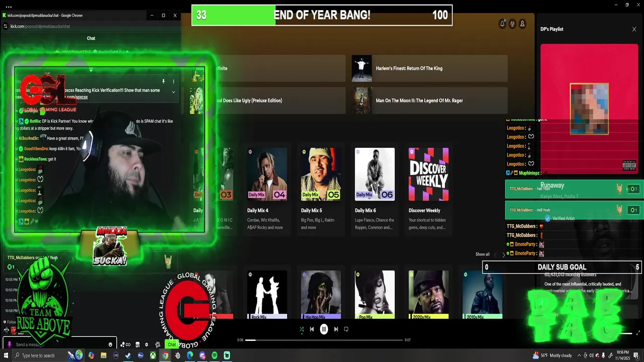Viewport: 644px width, 362px height.
Task: Pause the current song
Action: click(324, 329)
